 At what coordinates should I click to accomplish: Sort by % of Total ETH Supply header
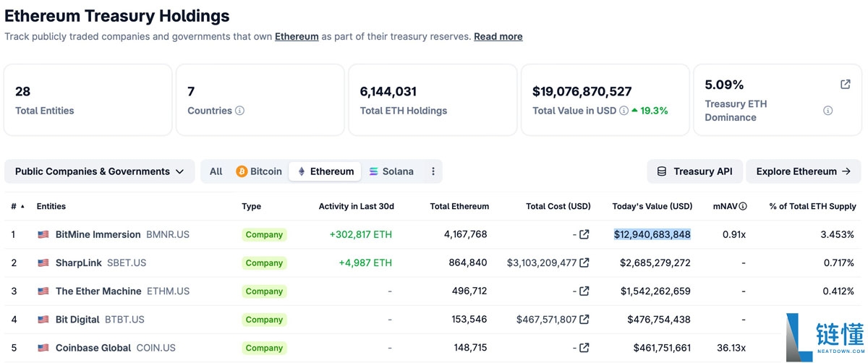(x=813, y=207)
